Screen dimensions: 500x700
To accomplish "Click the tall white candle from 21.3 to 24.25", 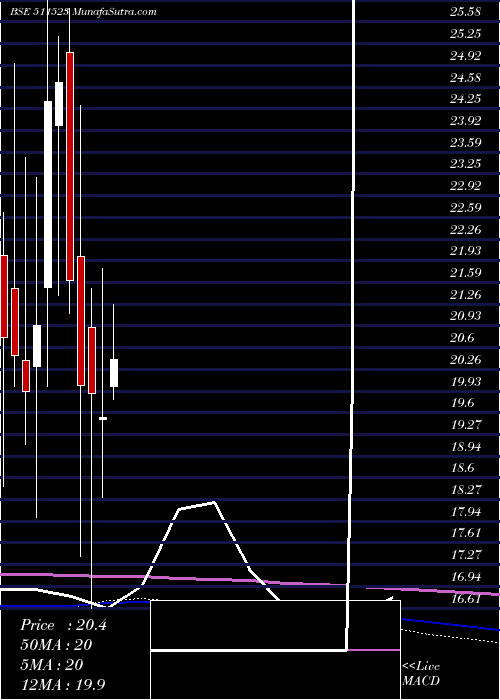I will (48, 194).
